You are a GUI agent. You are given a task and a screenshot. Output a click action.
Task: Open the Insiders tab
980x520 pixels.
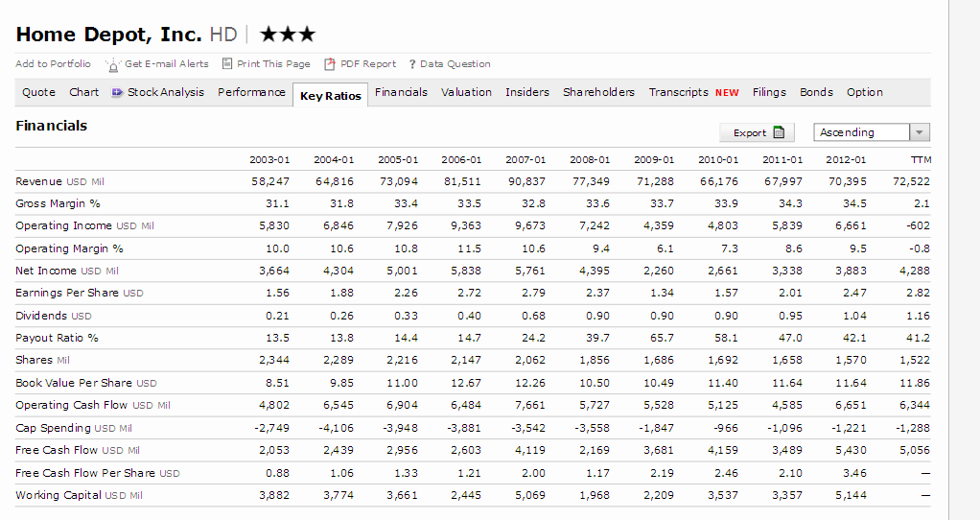click(x=526, y=92)
